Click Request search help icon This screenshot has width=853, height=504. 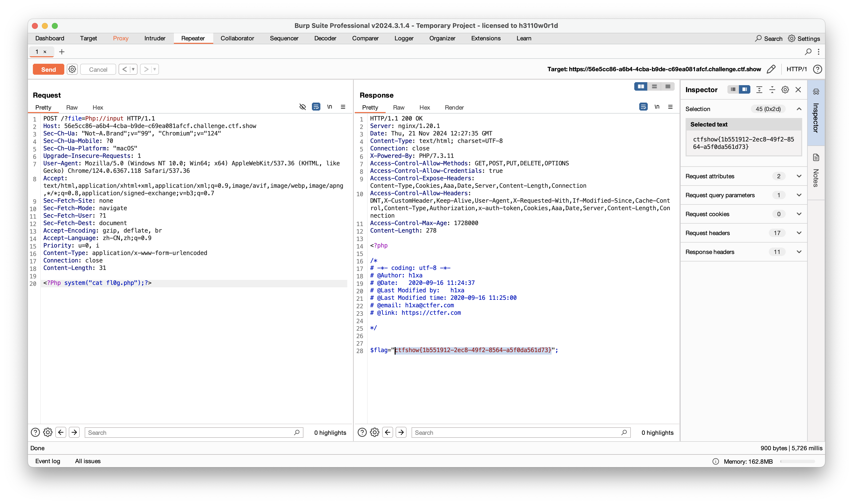35,432
